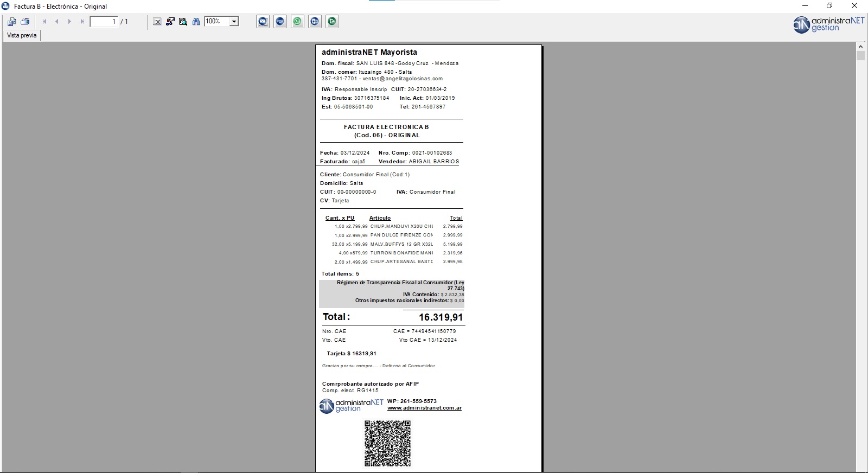Click the close current view icon
The height and width of the screenshot is (473, 868).
point(157,22)
